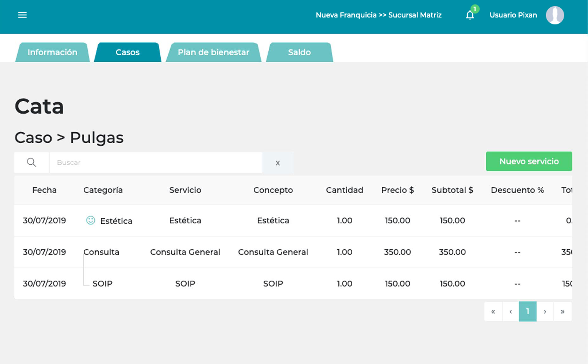Select the Consulta category row
Image resolution: width=588 pixels, height=364 pixels.
click(x=101, y=252)
